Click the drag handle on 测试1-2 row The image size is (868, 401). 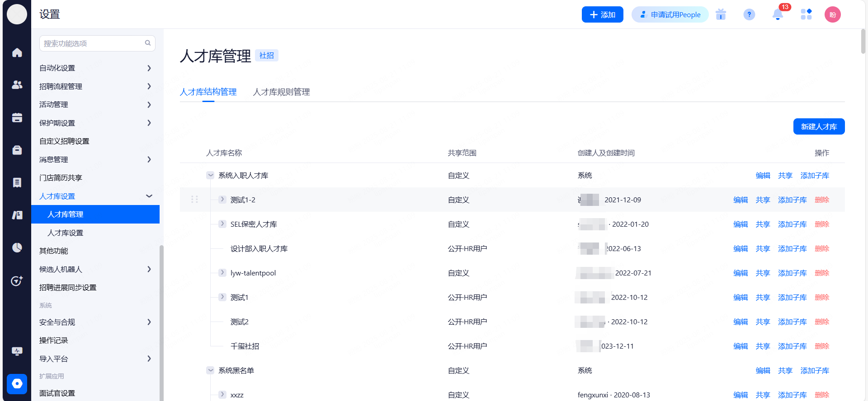(194, 200)
